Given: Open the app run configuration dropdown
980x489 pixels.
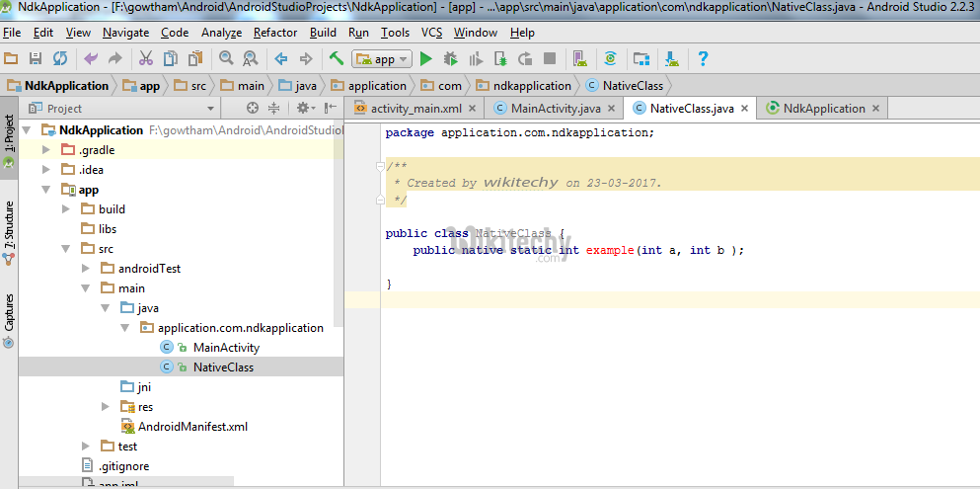Looking at the screenshot, I should point(382,59).
